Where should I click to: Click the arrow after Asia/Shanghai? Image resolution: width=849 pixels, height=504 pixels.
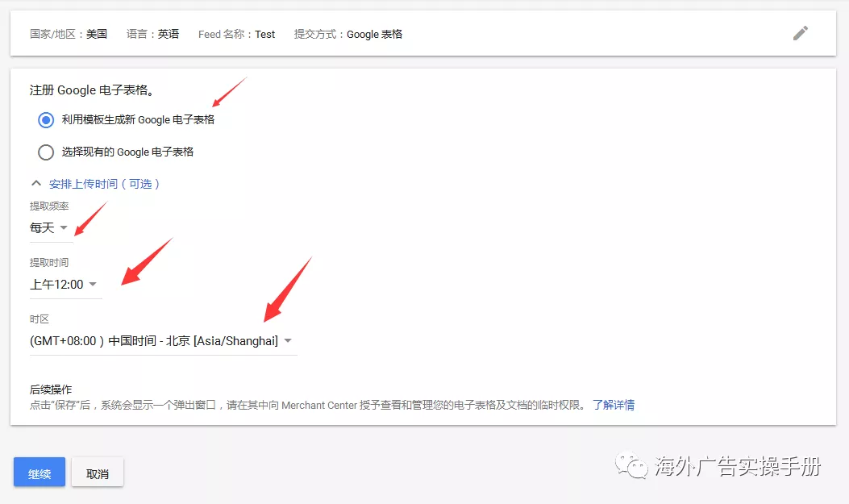(x=288, y=341)
